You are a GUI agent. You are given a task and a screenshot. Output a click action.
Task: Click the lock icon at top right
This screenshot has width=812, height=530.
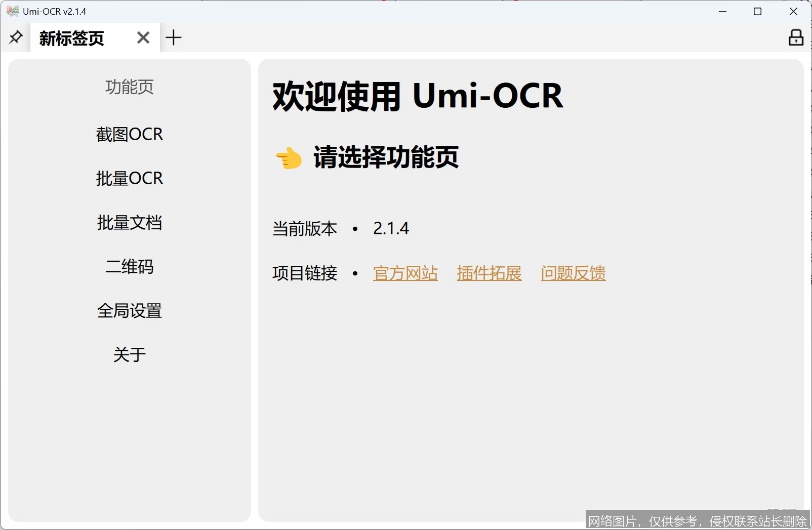pyautogui.click(x=795, y=37)
